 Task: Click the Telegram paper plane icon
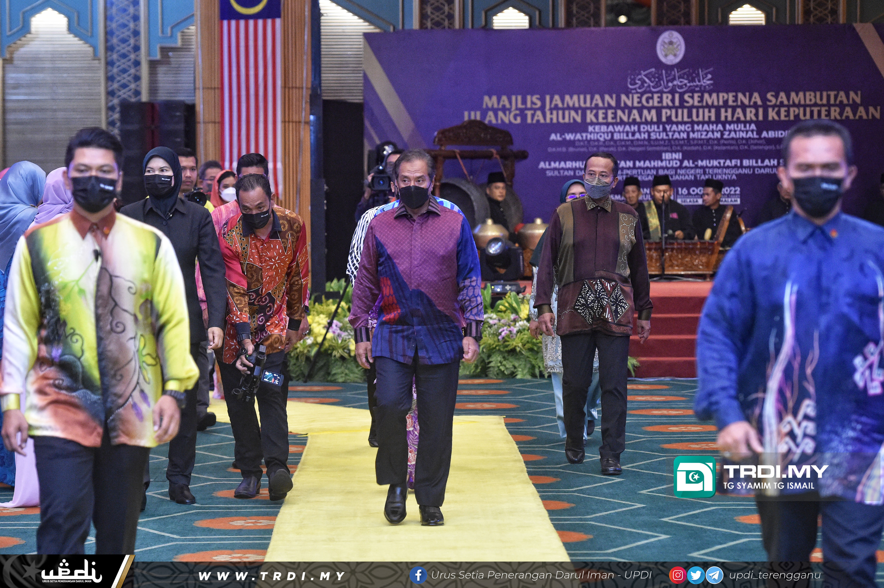point(714,575)
